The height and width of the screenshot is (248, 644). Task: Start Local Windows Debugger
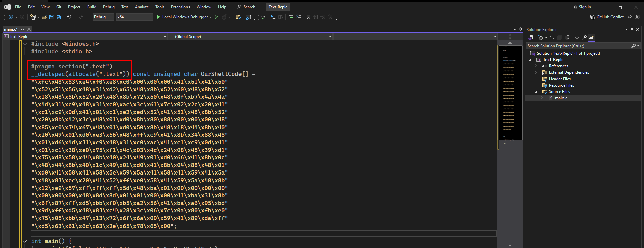(182, 17)
